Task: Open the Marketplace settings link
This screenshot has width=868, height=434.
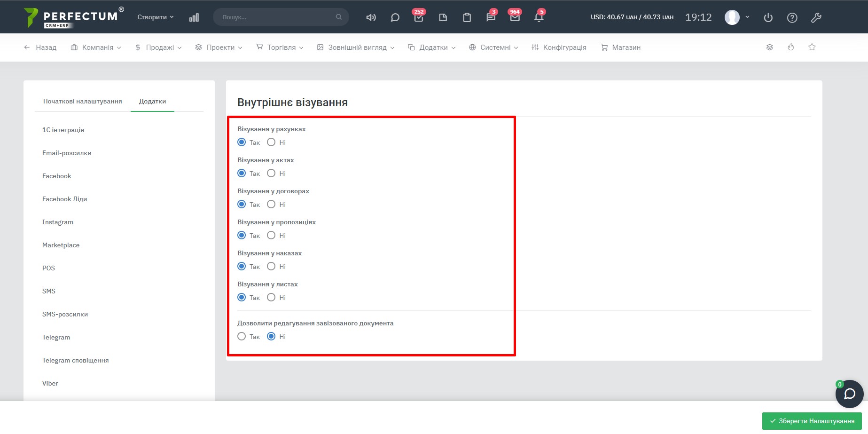Action: 61,245
